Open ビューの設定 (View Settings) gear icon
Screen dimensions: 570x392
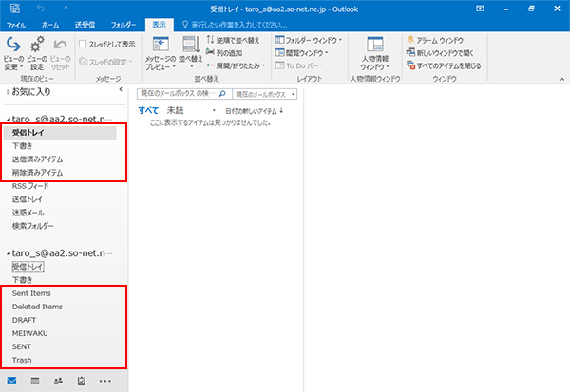pyautogui.click(x=37, y=46)
